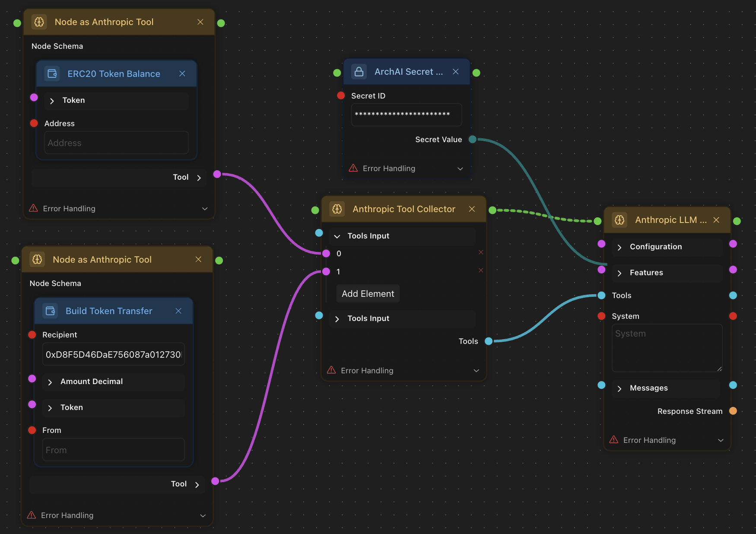Click the System text area in Anthropic LLM
Image resolution: width=756 pixels, height=534 pixels.
coord(667,348)
